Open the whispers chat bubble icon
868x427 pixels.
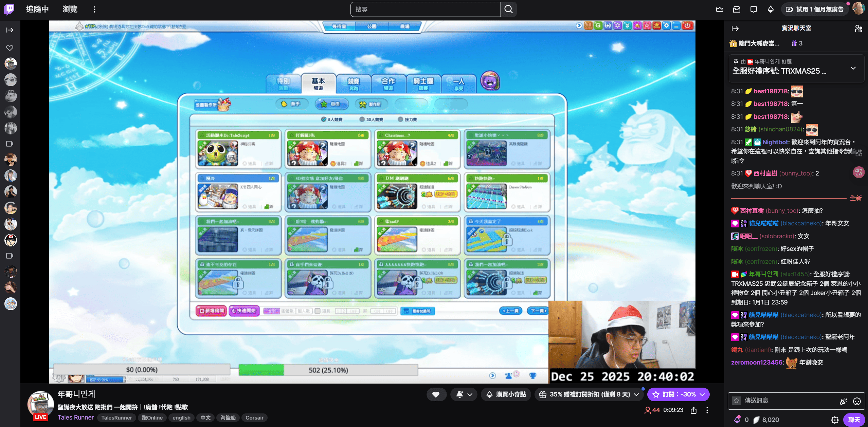(754, 10)
